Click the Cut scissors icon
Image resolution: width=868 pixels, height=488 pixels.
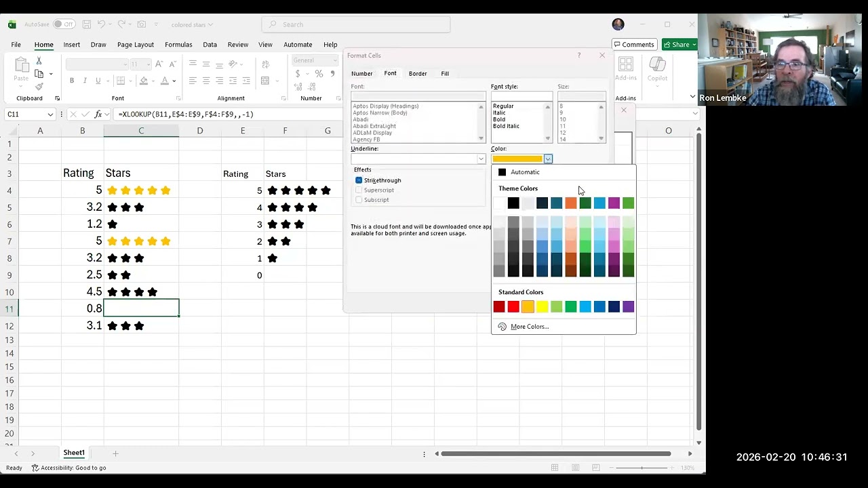[39, 61]
